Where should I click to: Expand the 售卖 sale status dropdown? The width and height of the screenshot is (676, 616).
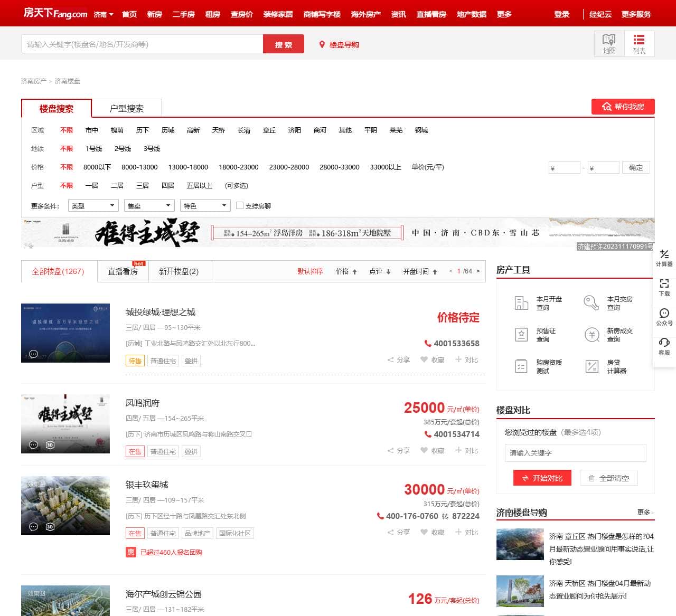(x=149, y=205)
